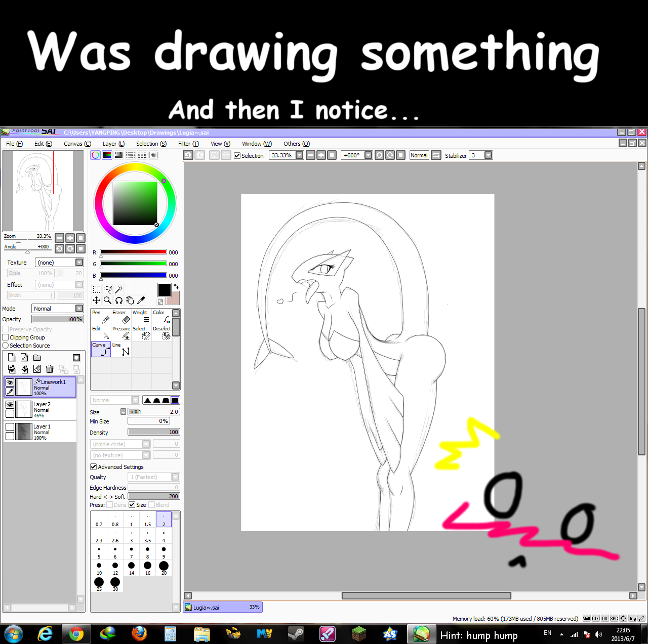Select the Curve linework tool
Screen dimensions: 648x644
(x=101, y=349)
